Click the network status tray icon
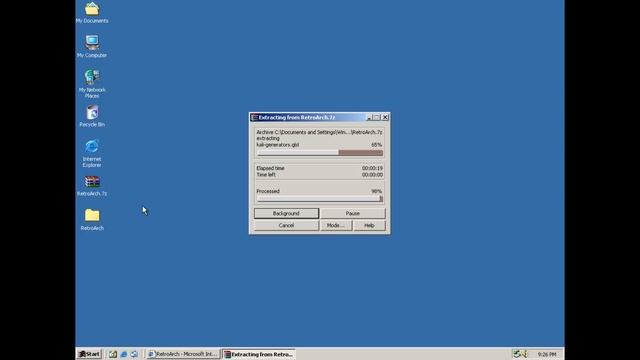The height and width of the screenshot is (360, 640). 516,354
